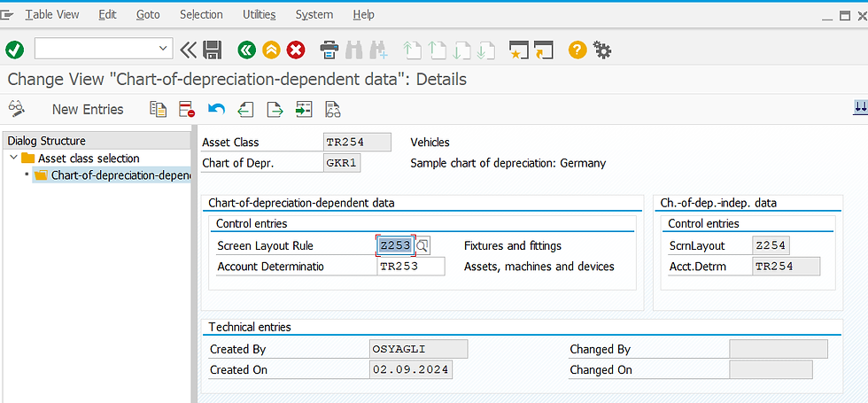Click the Last Page icon

click(x=486, y=50)
